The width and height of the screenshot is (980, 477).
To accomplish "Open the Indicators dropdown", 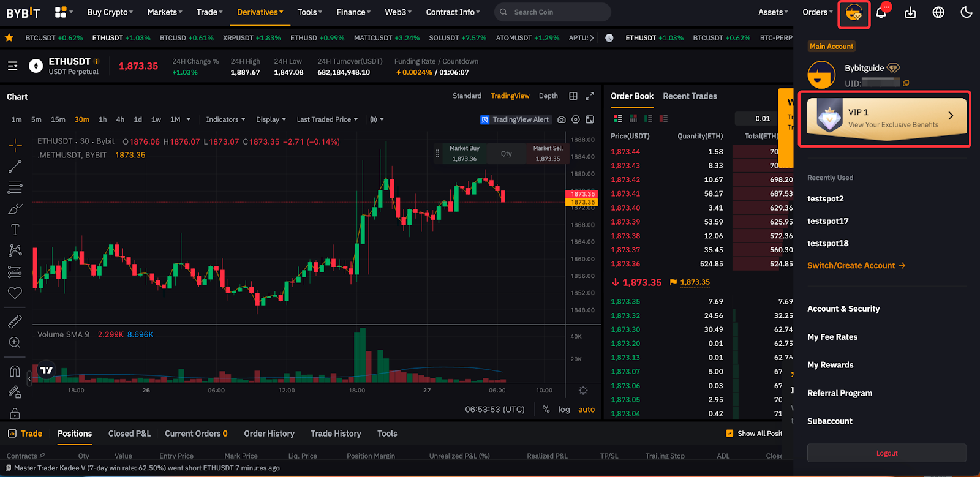I will 225,120.
